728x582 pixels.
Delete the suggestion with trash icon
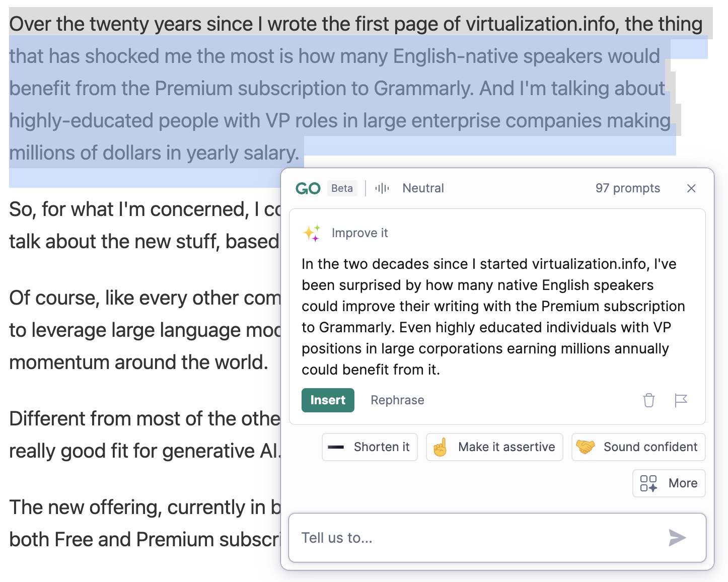(649, 400)
